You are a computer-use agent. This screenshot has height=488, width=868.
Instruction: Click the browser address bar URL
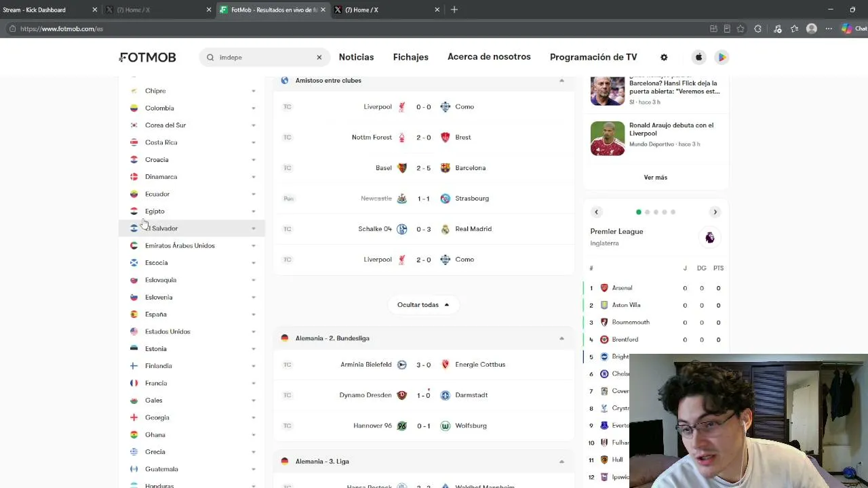coord(62,29)
